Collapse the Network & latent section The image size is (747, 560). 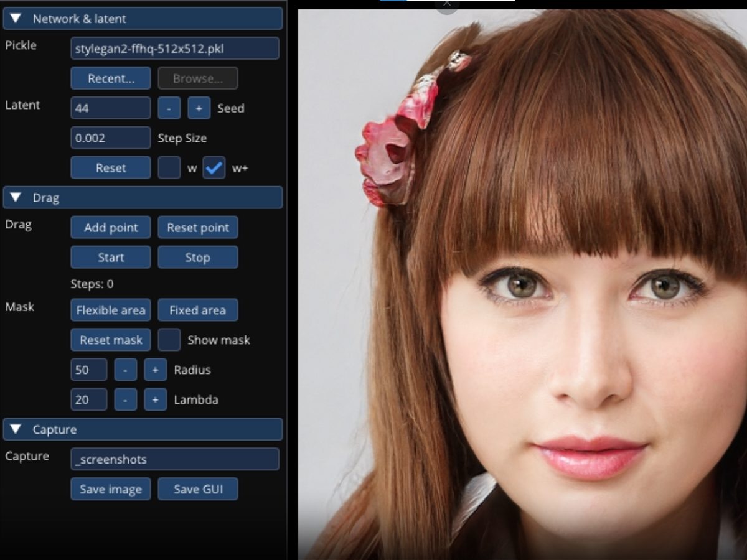coord(16,19)
